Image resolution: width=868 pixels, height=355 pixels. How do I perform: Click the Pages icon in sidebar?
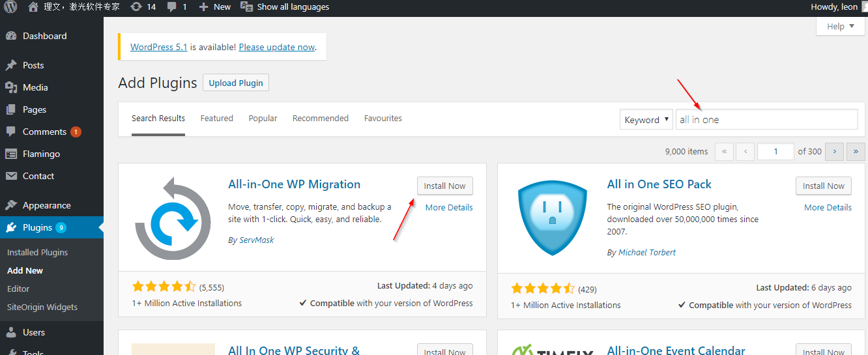pos(11,109)
